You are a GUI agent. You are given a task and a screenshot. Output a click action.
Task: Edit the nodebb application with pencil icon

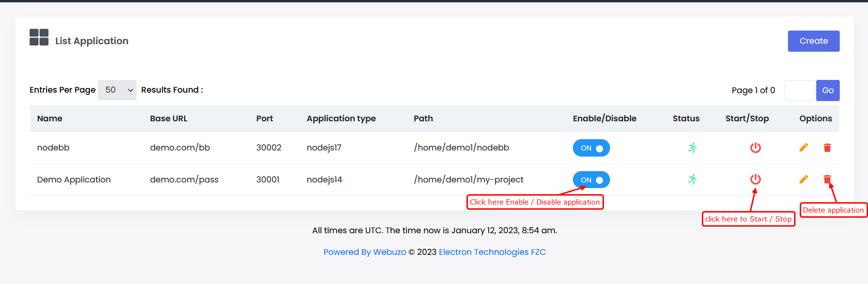click(x=804, y=148)
